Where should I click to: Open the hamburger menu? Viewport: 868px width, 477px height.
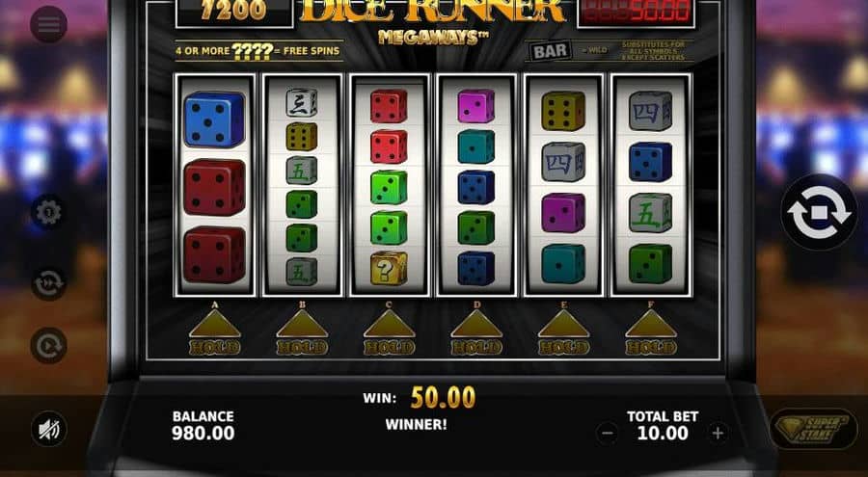point(49,24)
